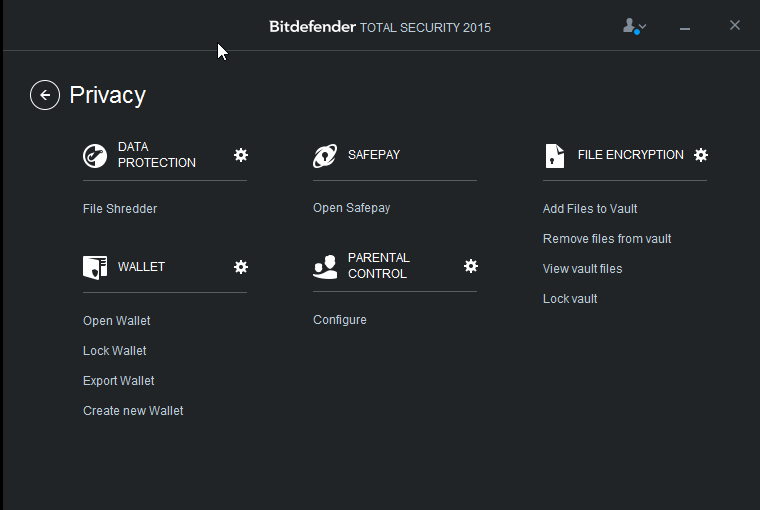Lock the vault

point(570,299)
